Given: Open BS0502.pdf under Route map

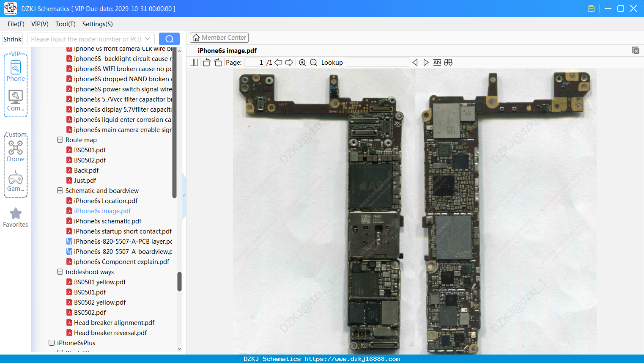Looking at the screenshot, I should click(x=86, y=160).
